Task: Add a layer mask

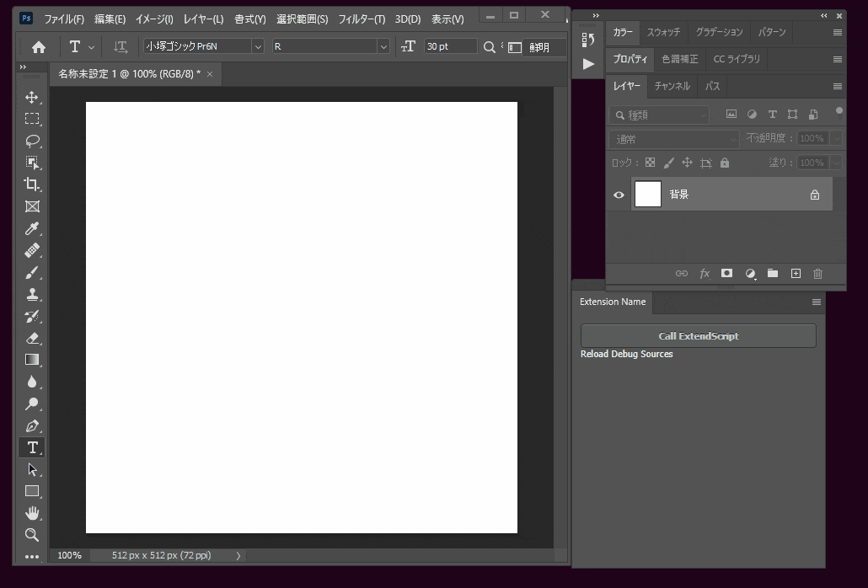Action: (726, 273)
